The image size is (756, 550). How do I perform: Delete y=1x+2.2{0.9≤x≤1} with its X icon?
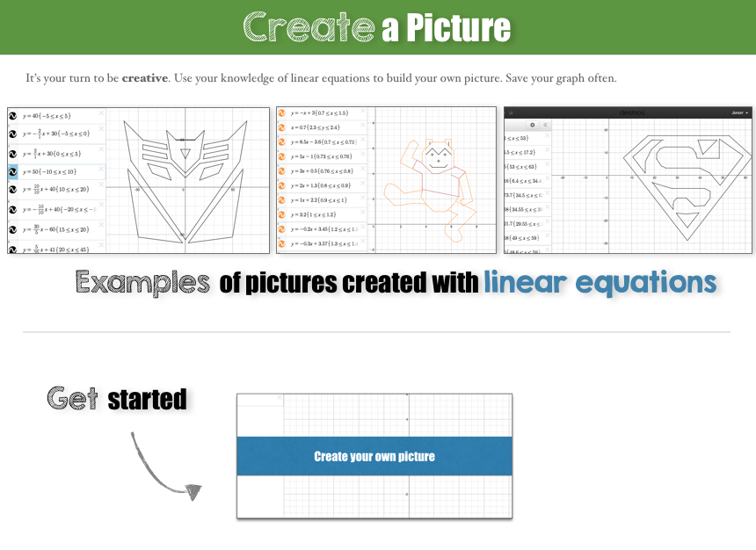(363, 198)
